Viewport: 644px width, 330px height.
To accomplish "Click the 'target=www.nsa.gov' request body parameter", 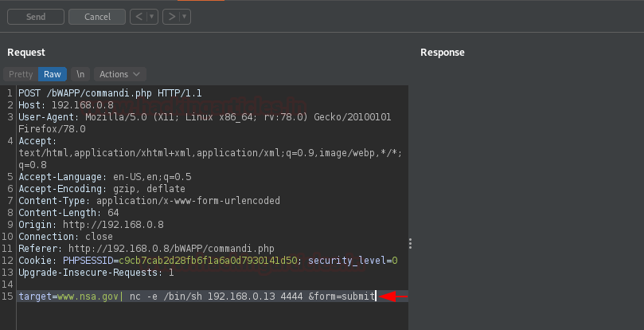I will point(68,297).
